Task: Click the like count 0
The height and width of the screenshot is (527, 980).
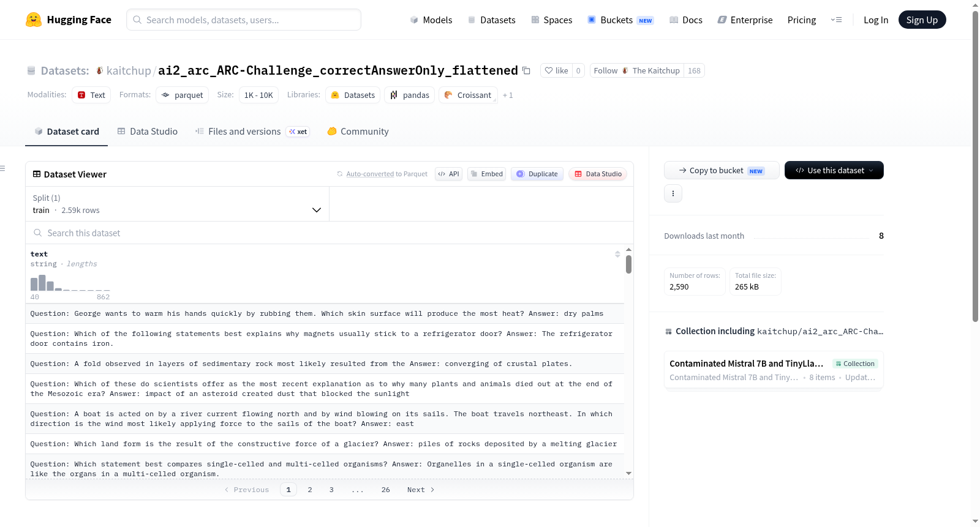Action: (578, 70)
